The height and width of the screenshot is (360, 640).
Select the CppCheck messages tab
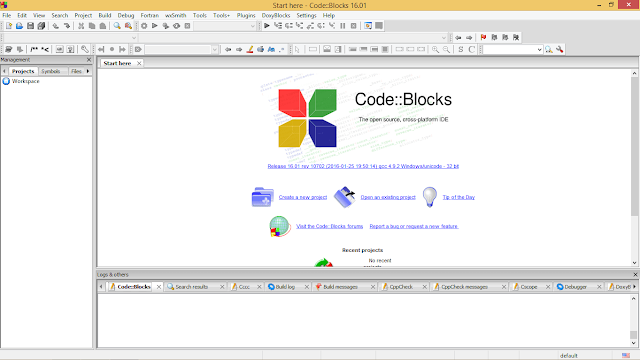pos(464,287)
